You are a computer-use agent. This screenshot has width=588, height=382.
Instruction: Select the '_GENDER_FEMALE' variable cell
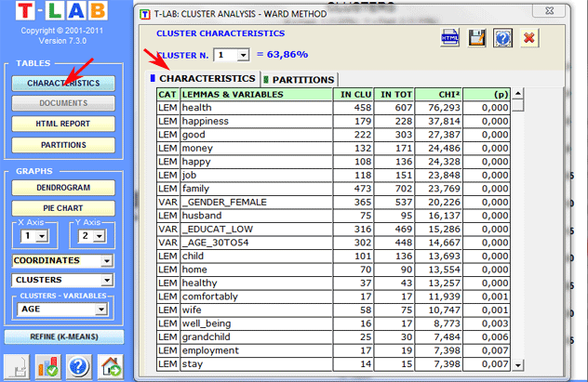click(x=257, y=203)
